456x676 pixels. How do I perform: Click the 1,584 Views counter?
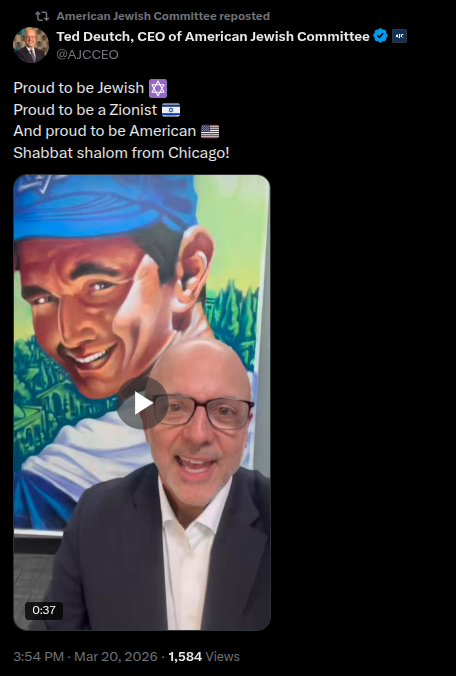[x=204, y=657]
